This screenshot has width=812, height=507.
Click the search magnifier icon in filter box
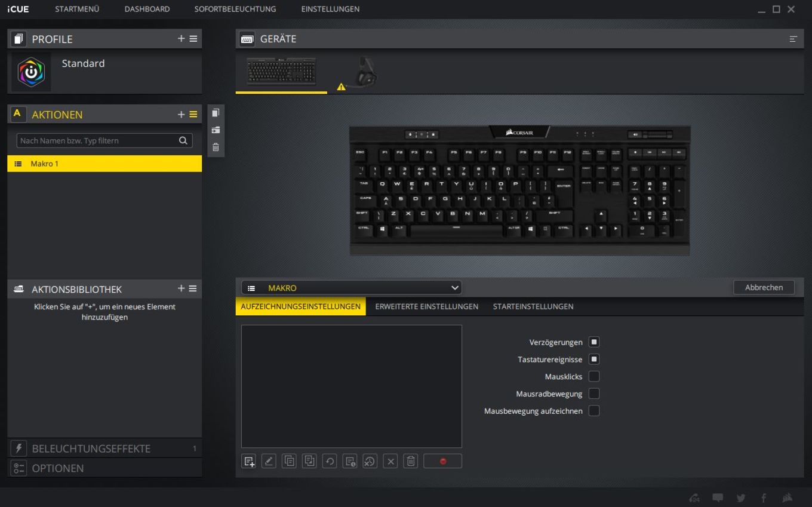pyautogui.click(x=183, y=140)
